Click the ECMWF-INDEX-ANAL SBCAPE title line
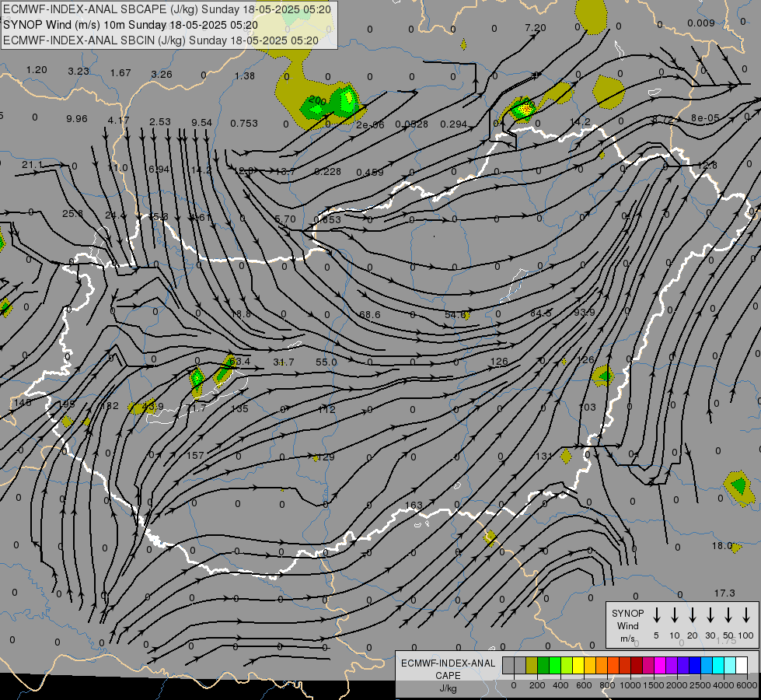761x700 pixels. tap(167, 9)
